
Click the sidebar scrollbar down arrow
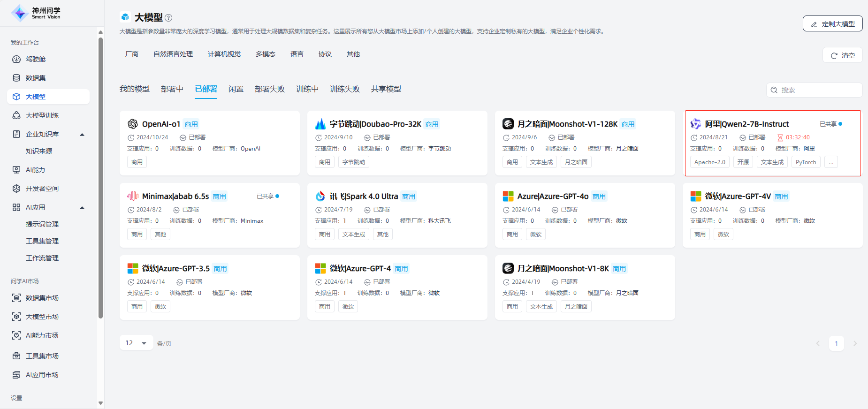(100, 403)
